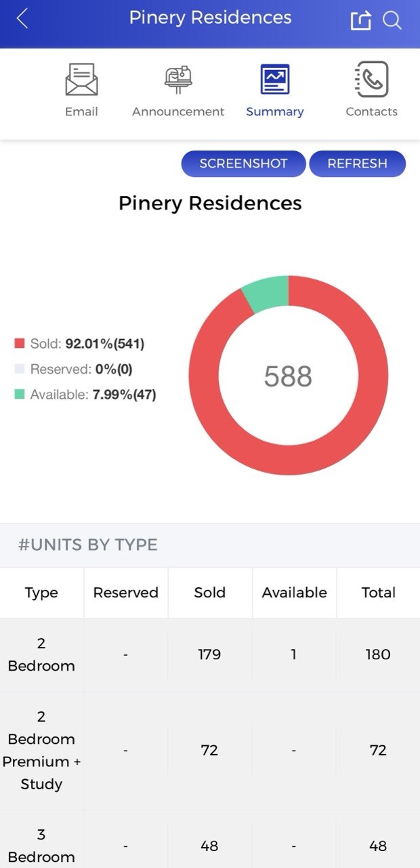Tap the share/export icon in the header
The width and height of the screenshot is (420, 868).
pos(361,20)
